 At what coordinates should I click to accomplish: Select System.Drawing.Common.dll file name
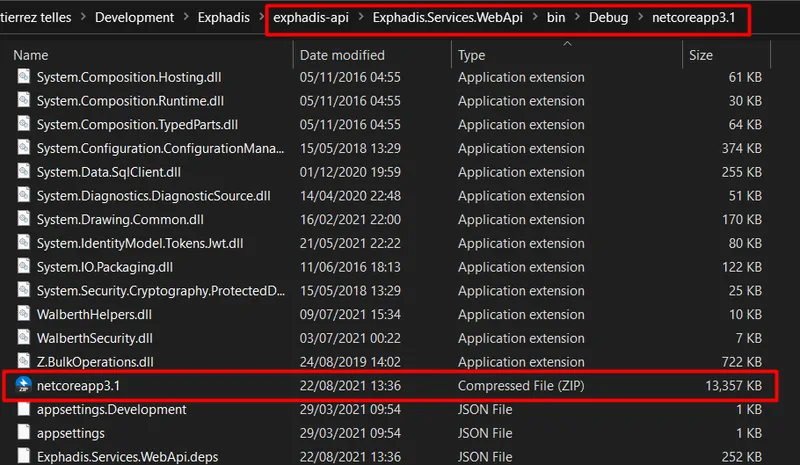[x=120, y=219]
